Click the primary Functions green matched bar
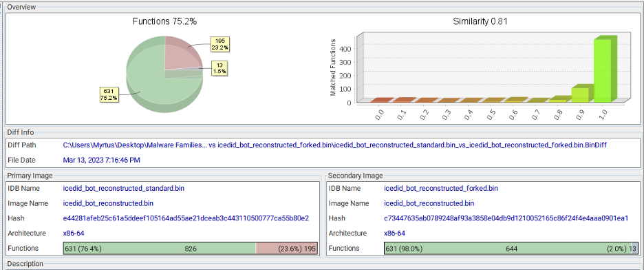The width and height of the screenshot is (644, 270). (x=160, y=249)
